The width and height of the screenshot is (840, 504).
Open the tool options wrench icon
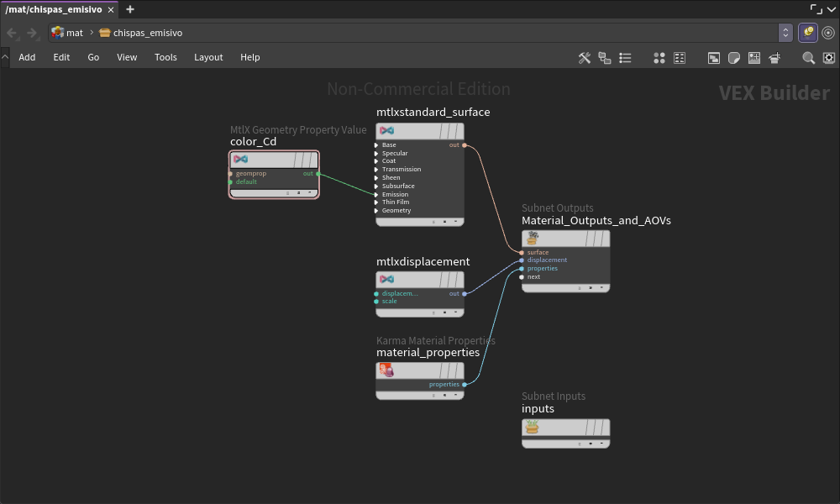click(x=585, y=58)
